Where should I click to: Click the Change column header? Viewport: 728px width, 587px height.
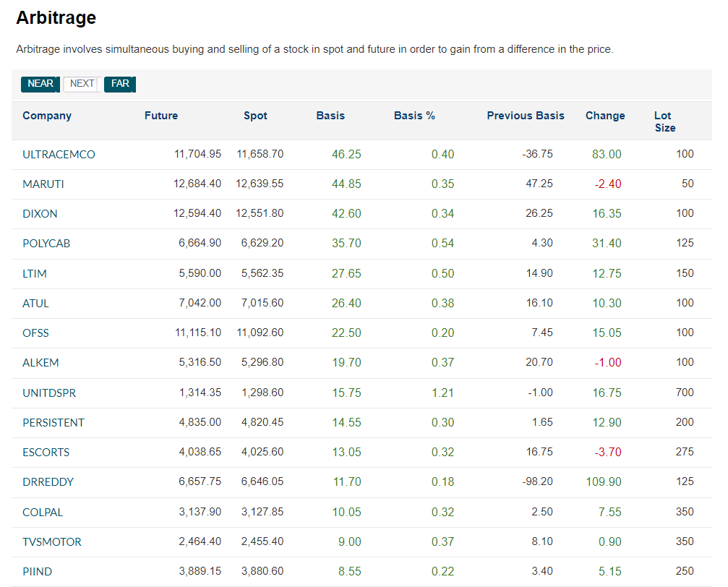tap(605, 116)
